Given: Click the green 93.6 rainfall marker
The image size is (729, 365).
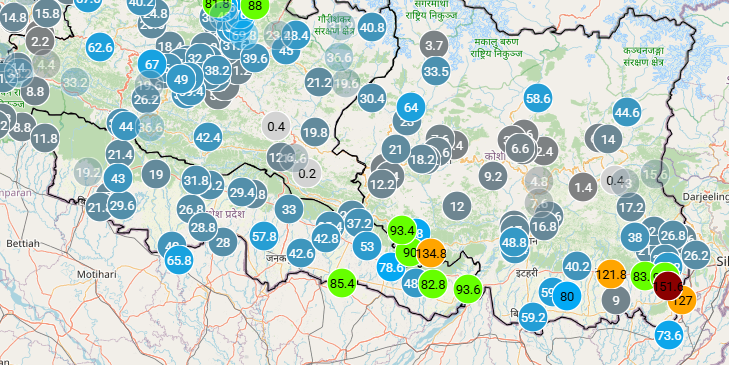Looking at the screenshot, I should coord(468,289).
